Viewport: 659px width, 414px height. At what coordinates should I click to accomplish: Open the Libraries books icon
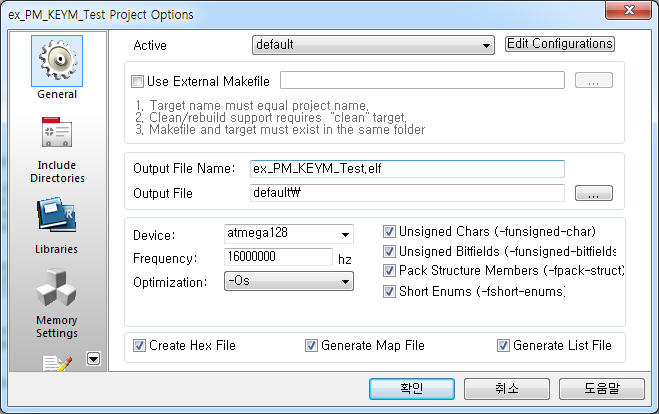pyautogui.click(x=57, y=215)
